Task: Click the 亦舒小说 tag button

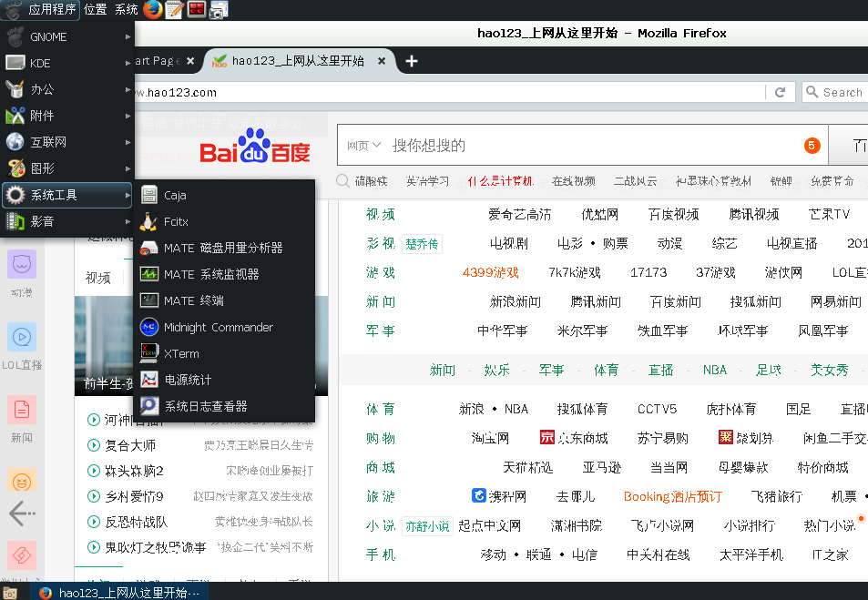Action: pos(427,526)
